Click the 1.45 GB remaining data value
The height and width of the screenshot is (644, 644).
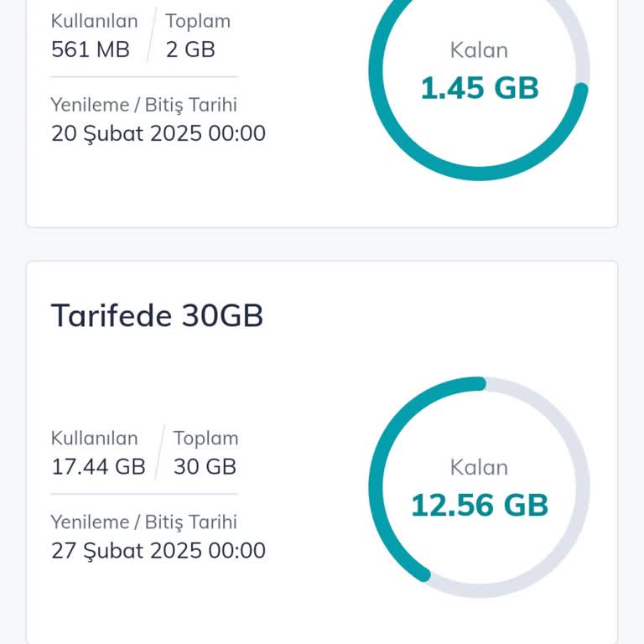[479, 88]
